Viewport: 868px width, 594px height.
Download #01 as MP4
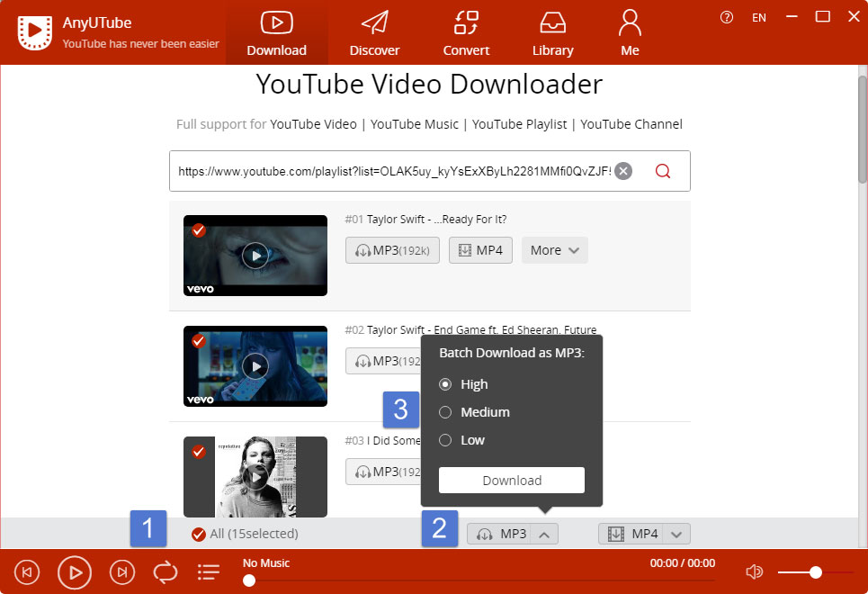(x=480, y=250)
